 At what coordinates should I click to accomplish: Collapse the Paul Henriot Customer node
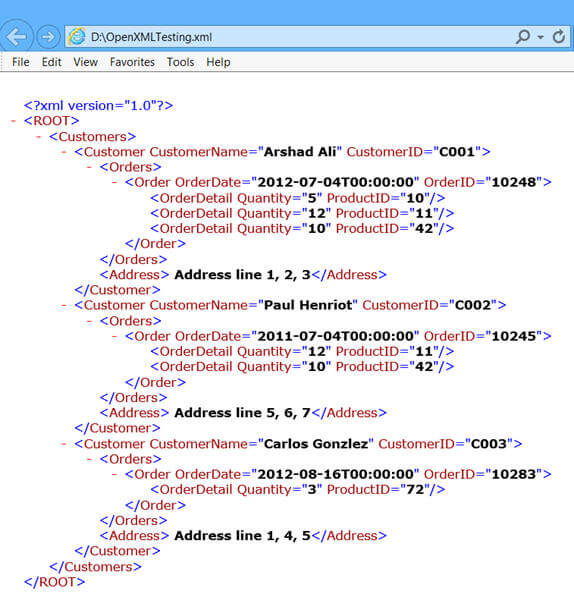click(x=64, y=305)
